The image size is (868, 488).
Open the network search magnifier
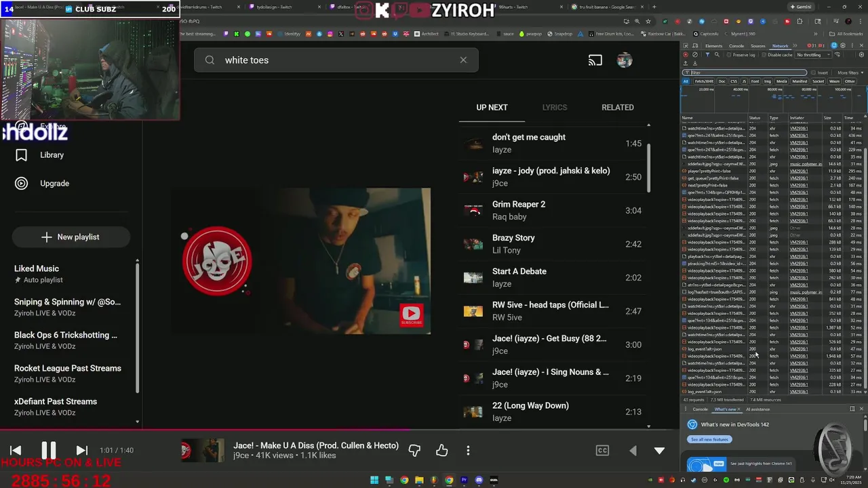coord(717,55)
